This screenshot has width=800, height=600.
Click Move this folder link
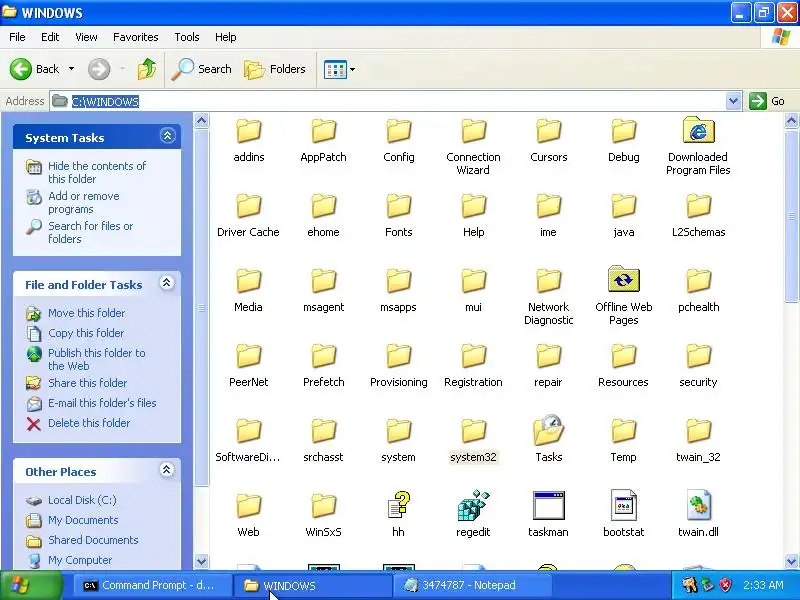point(86,313)
